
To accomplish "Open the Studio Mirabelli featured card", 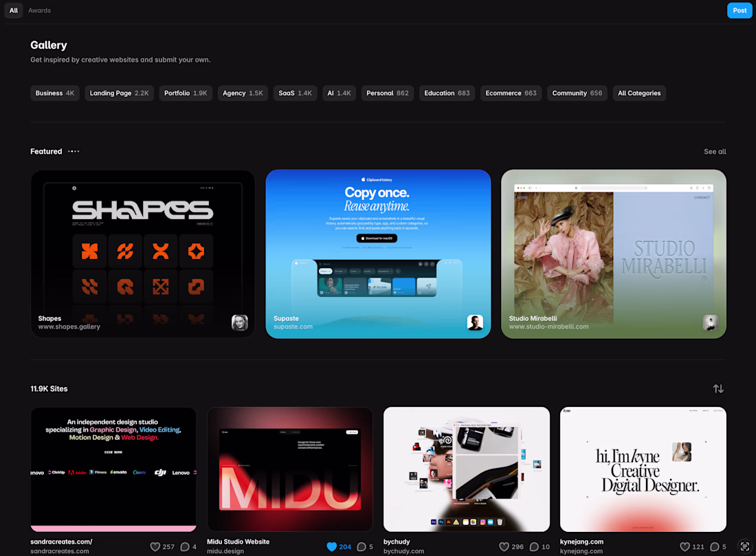I will 613,254.
